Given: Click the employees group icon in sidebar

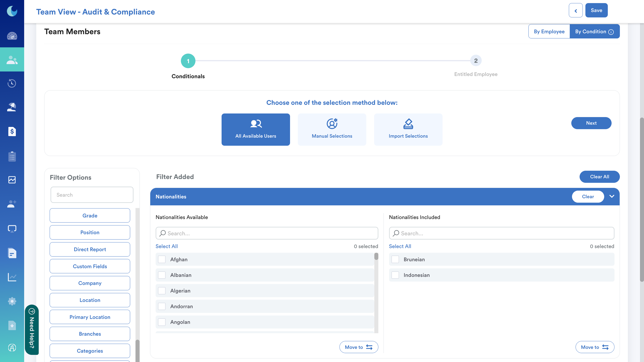Looking at the screenshot, I should 12,60.
